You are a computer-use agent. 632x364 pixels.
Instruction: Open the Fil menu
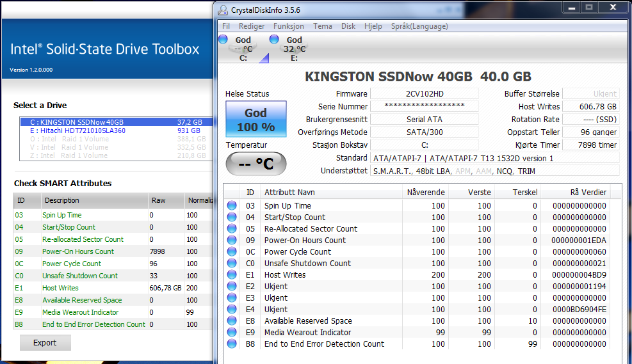[226, 26]
